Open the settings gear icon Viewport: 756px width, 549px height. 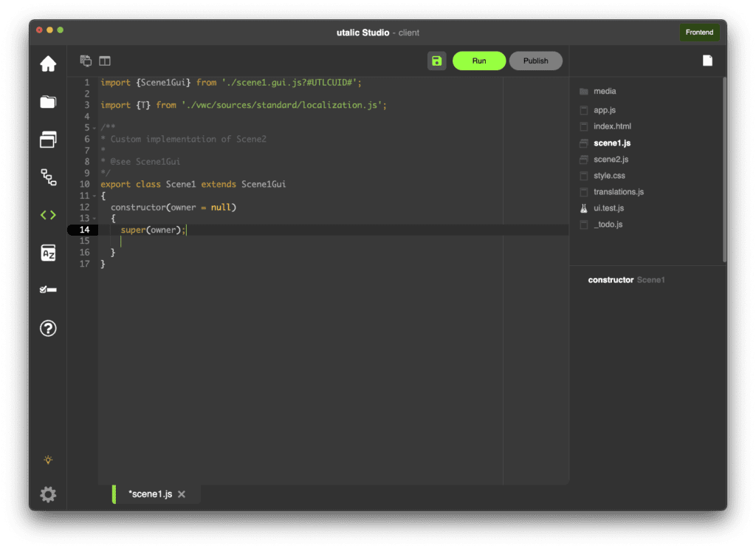[x=48, y=494]
